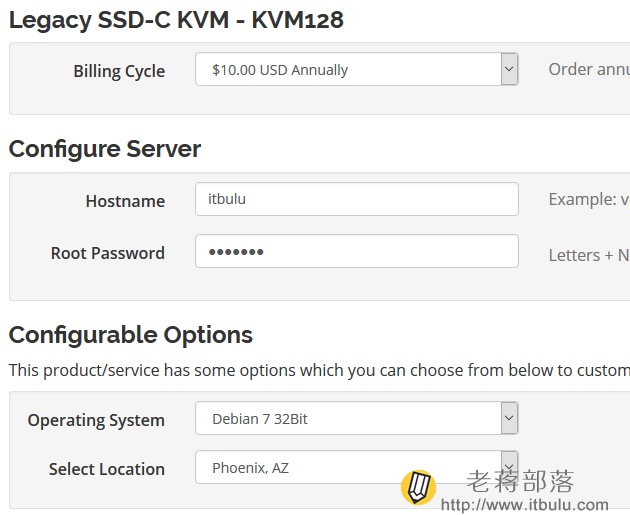Click the 'Configurable Options' heading
Image resolution: width=630 pixels, height=515 pixels.
click(131, 334)
